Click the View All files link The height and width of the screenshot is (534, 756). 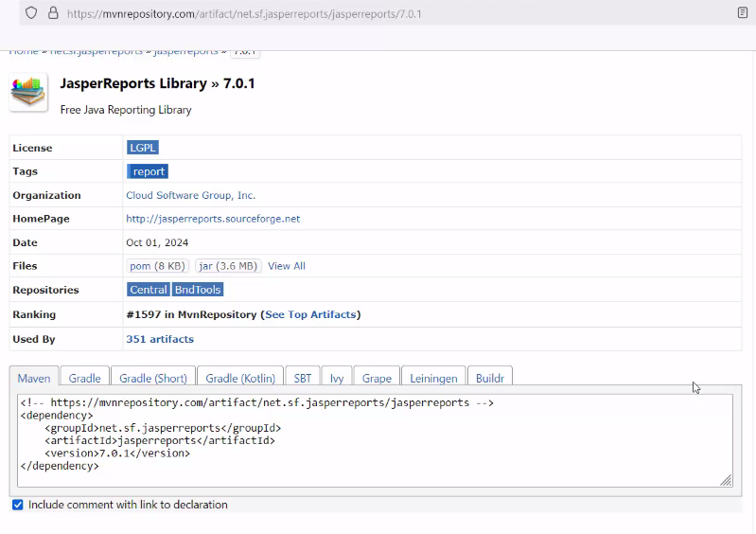287,266
